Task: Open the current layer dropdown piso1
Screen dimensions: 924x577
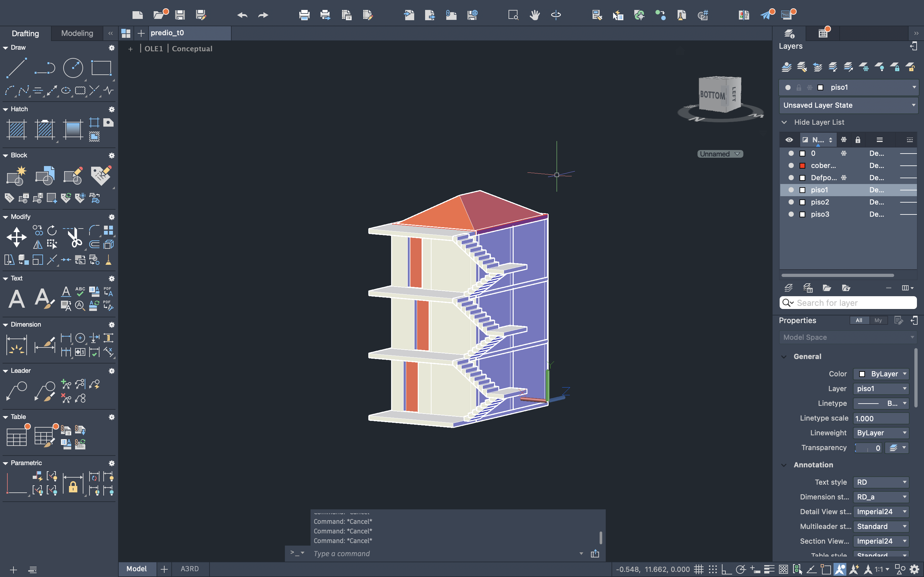Action: (914, 88)
